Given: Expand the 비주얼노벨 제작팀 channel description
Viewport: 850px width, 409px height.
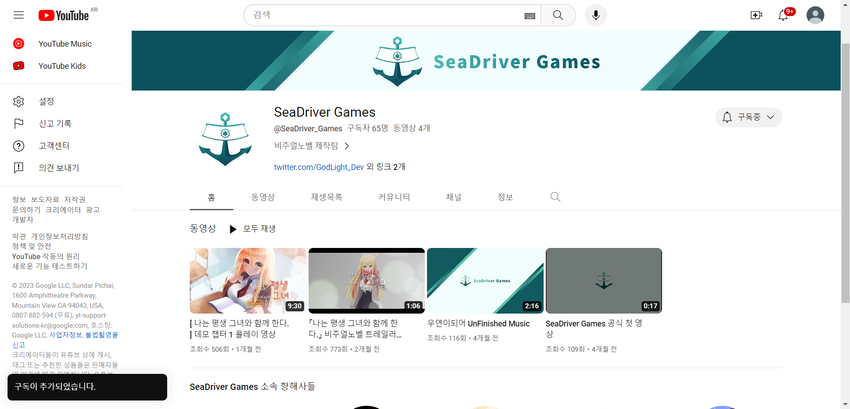Looking at the screenshot, I should pos(312,146).
